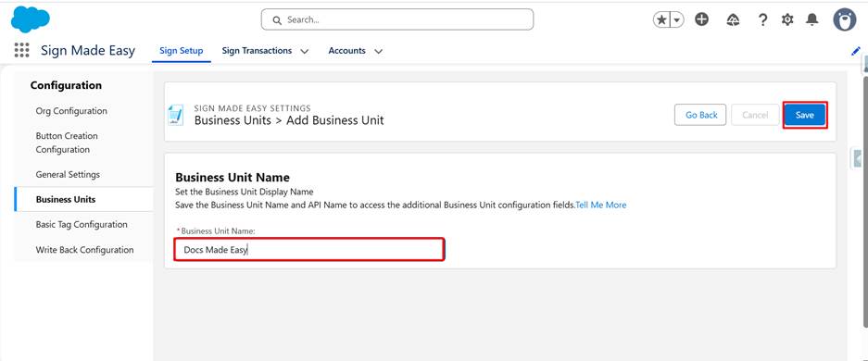Open the Trailhead guidance icon
Image resolution: width=868 pixels, height=361 pixels.
(733, 20)
